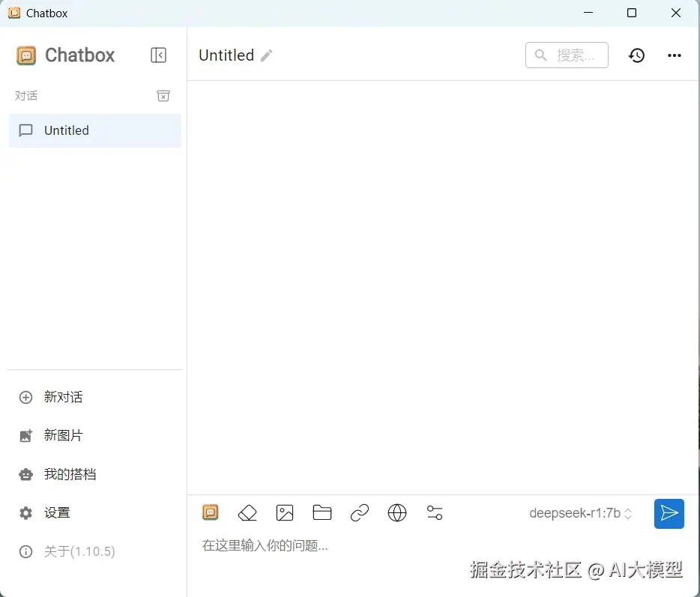Attach a file with the folder icon
Screen dimensions: 700x597
[x=322, y=512]
